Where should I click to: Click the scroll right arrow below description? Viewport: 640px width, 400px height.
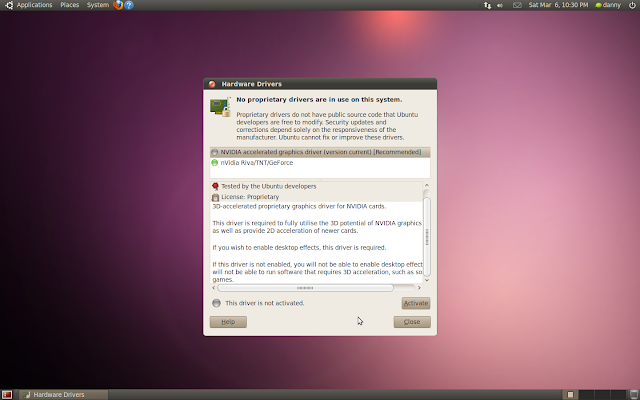(419, 288)
